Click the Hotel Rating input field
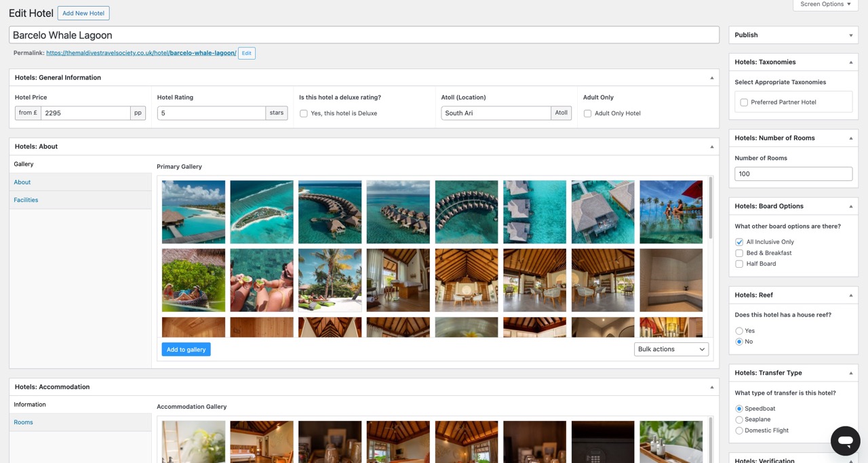Viewport: 868px width, 463px height. [211, 113]
